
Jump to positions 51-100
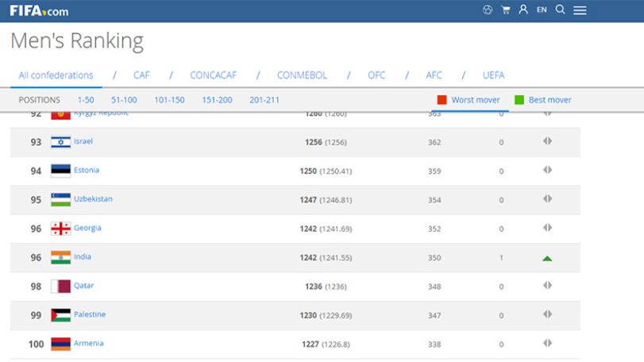click(x=124, y=100)
